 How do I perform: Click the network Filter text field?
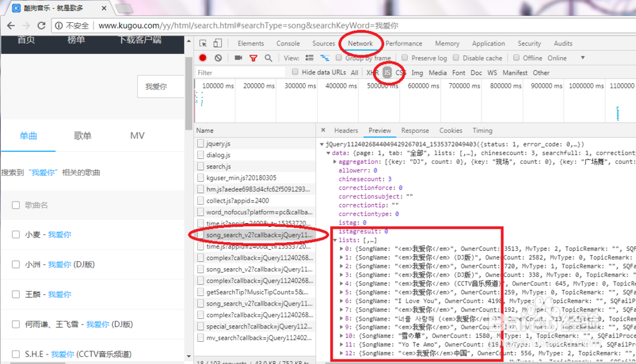tap(240, 72)
